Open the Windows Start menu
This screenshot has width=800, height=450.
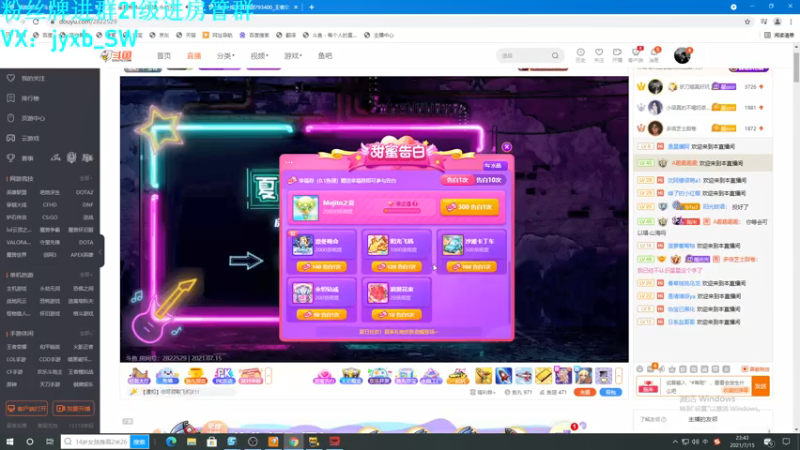pos(10,442)
